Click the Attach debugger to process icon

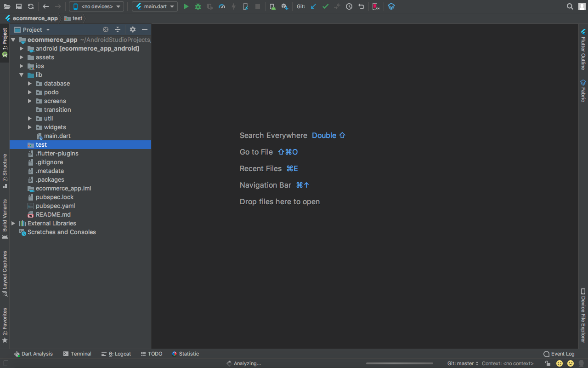(x=246, y=6)
